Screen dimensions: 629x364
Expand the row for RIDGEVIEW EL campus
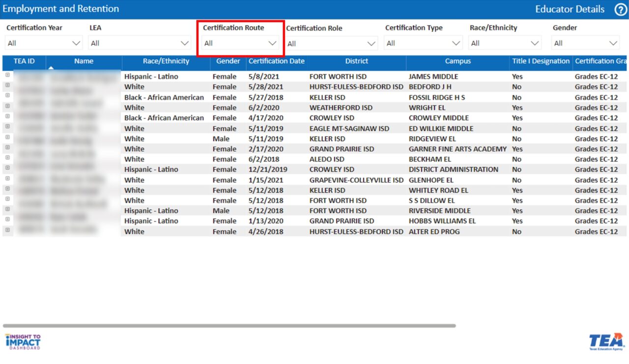7,137
